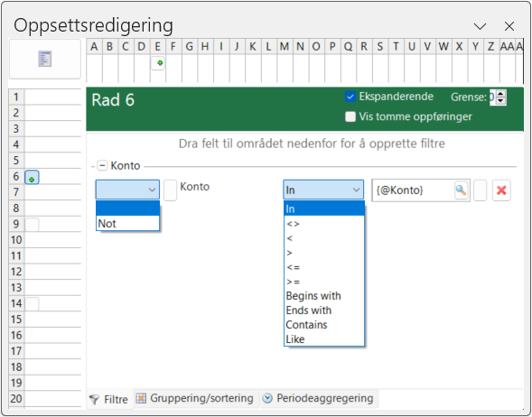The height and width of the screenshot is (417, 532).
Task: Switch to the Periodeaggregering tab
Action: tap(319, 398)
